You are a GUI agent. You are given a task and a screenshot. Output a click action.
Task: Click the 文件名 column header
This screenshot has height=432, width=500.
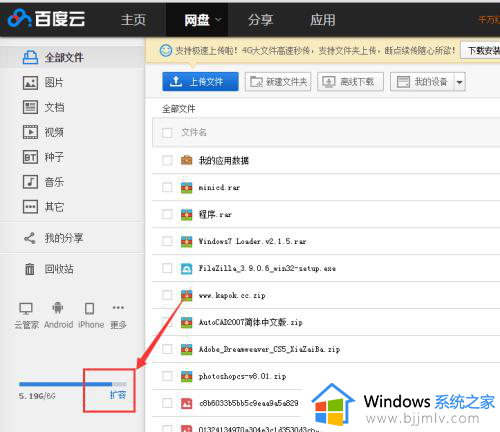pos(194,132)
